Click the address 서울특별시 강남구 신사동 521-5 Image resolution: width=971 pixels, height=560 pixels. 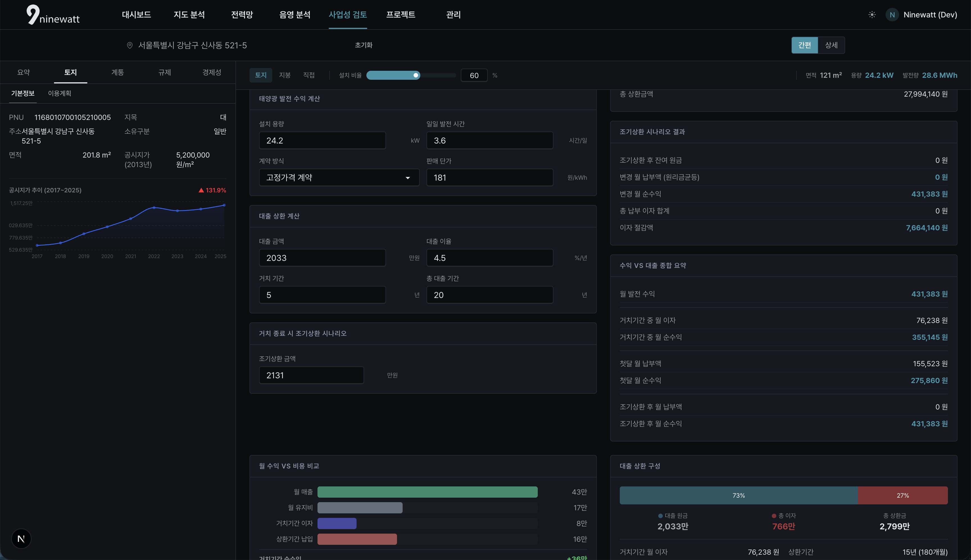point(192,45)
